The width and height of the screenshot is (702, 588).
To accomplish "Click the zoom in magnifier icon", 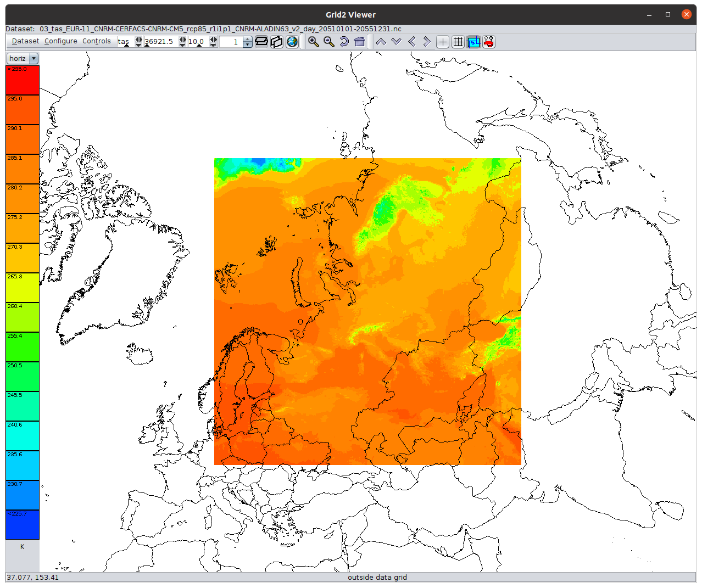I will point(313,42).
